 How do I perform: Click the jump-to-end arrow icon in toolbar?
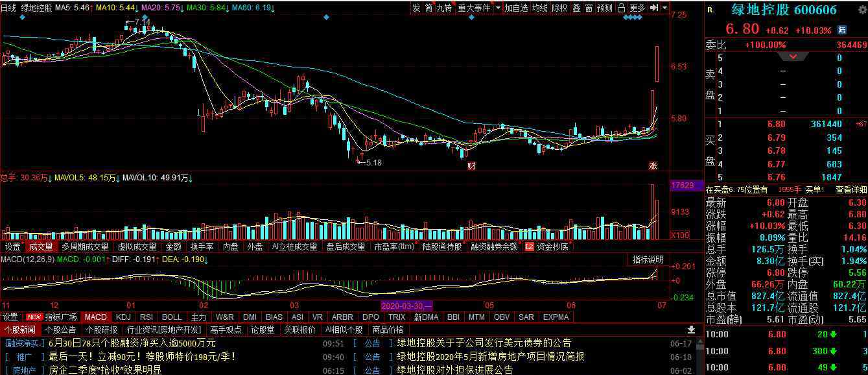point(653,8)
